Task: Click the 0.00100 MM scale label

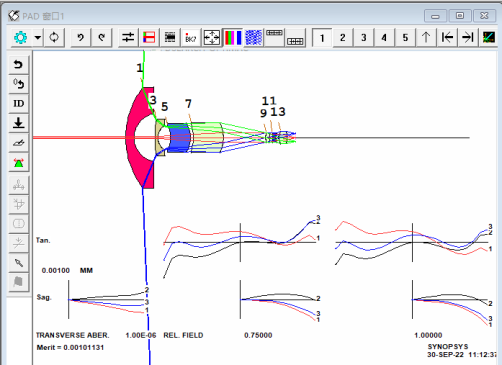Action: click(67, 270)
